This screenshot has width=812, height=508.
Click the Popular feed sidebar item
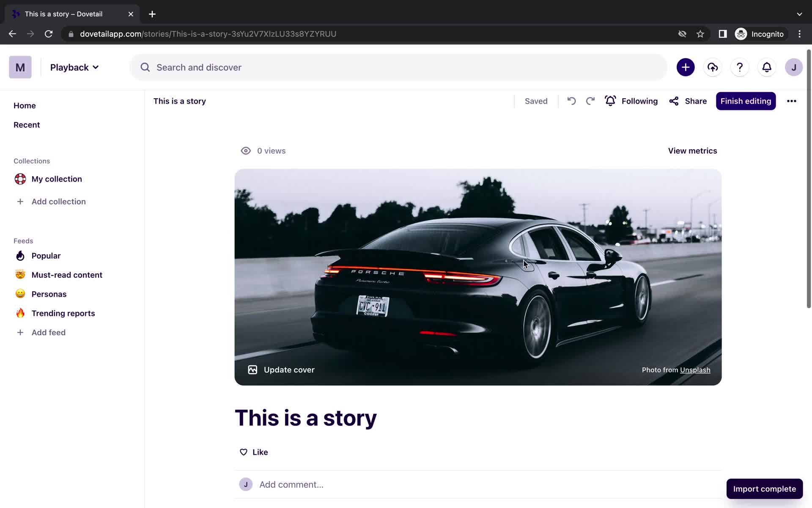tap(46, 255)
